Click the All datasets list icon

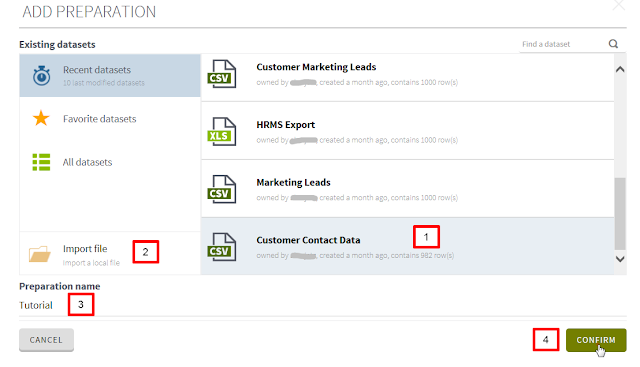41,162
